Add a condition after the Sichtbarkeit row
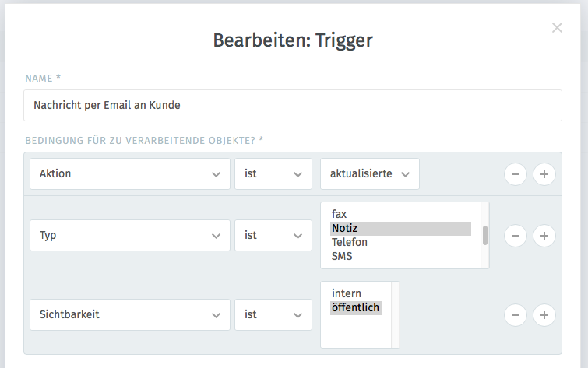The image size is (588, 368). click(544, 315)
